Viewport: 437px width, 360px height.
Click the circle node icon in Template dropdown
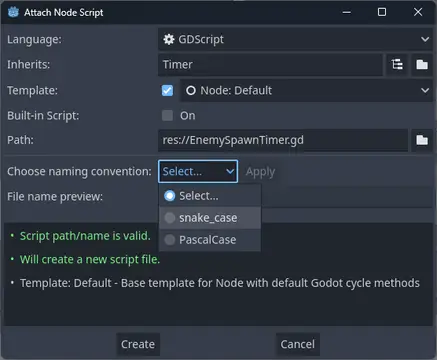[x=191, y=90]
